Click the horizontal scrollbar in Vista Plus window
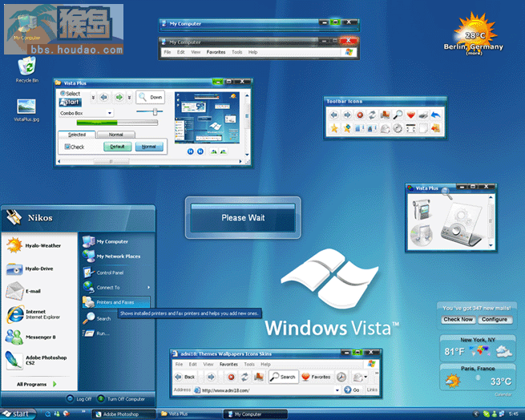The width and height of the screenshot is (525, 420). 149,161
